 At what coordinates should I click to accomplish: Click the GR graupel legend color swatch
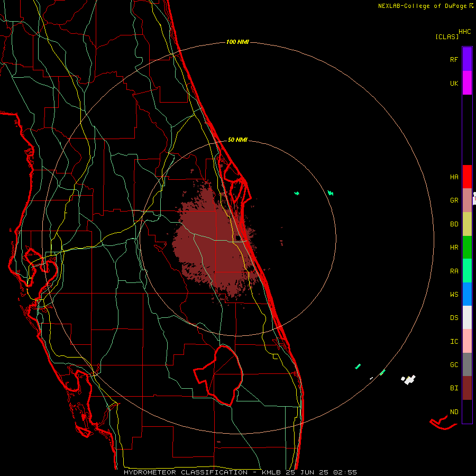point(467,200)
